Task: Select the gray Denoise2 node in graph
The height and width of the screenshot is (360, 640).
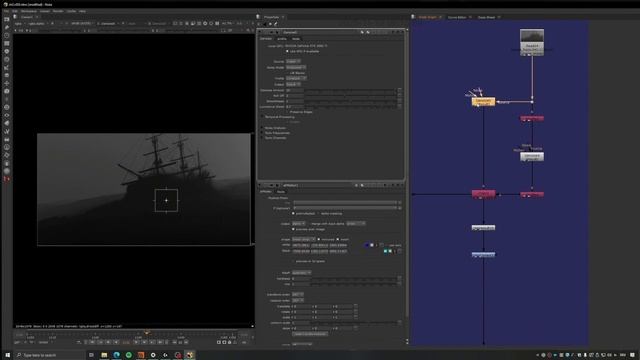Action: click(x=532, y=156)
